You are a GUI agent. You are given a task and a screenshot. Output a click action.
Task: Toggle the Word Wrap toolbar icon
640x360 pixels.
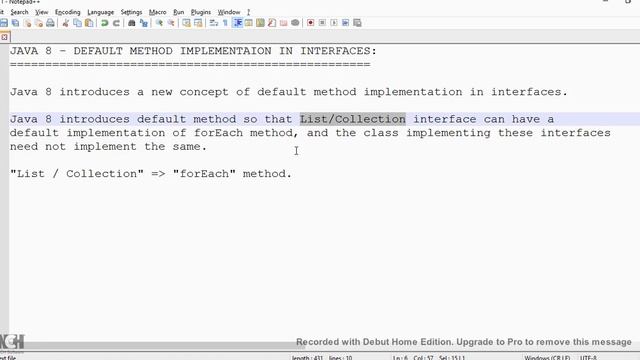[213, 23]
